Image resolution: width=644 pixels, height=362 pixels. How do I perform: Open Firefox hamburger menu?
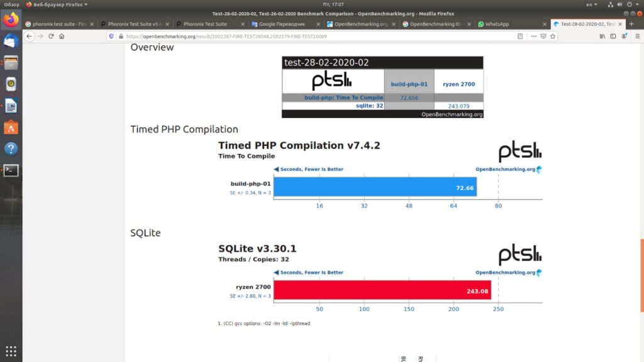click(638, 36)
